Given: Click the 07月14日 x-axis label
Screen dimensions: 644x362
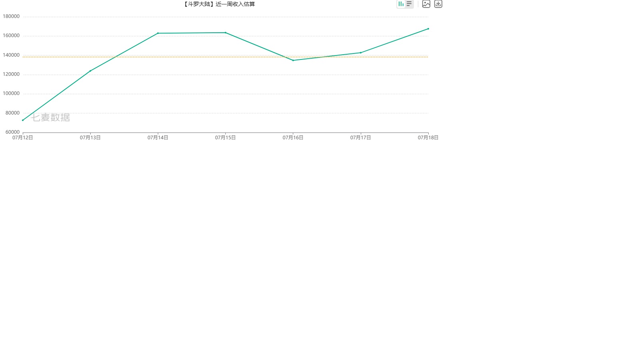Looking at the screenshot, I should point(158,138).
